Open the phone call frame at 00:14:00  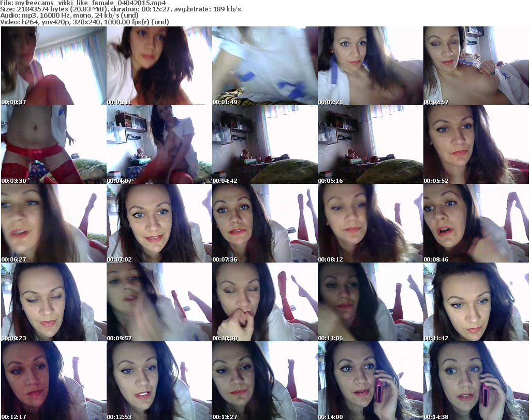pyautogui.click(x=370, y=381)
